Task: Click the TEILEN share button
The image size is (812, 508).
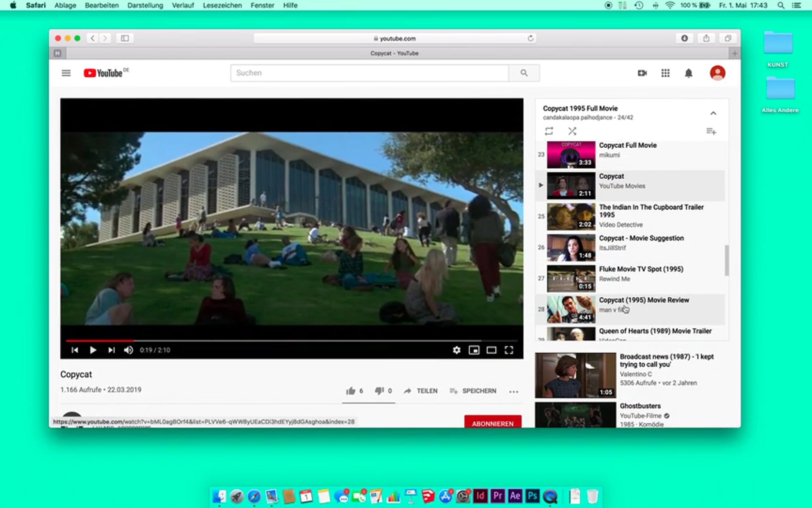Action: [421, 391]
